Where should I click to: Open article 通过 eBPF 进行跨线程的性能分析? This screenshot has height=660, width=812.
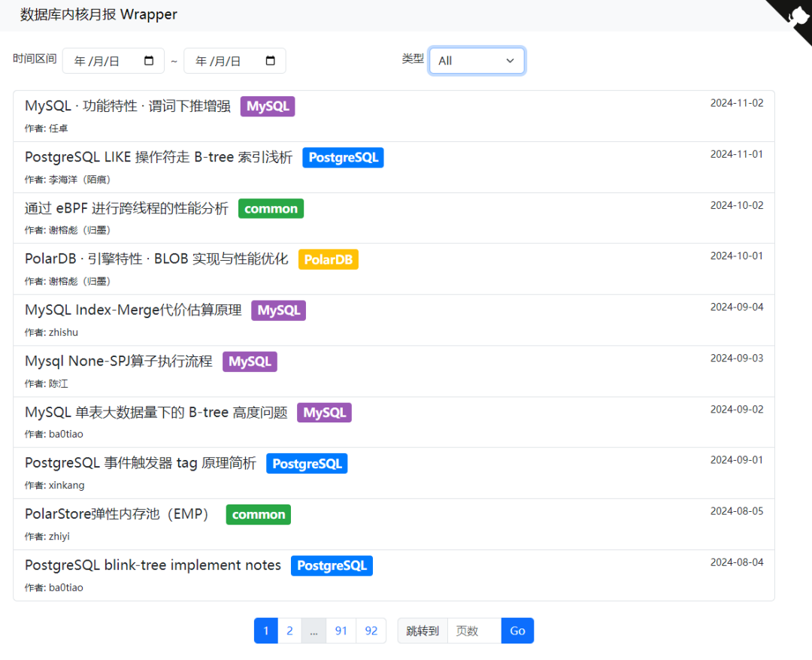(x=126, y=209)
